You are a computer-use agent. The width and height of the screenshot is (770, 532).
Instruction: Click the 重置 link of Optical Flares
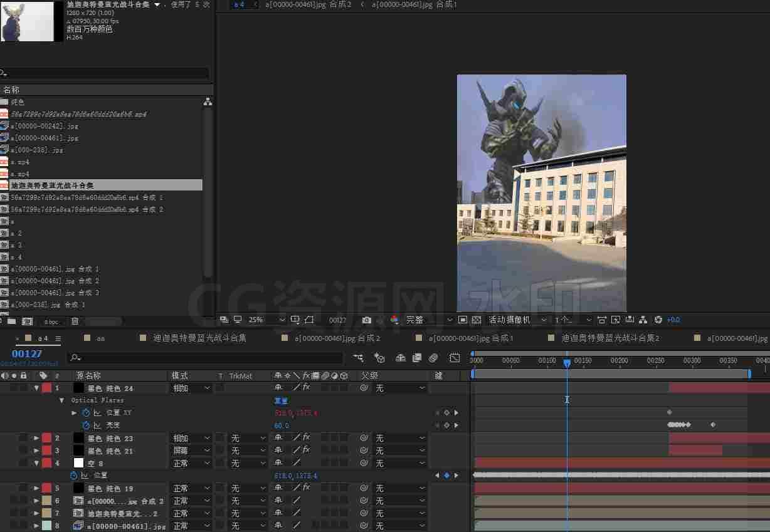click(281, 400)
